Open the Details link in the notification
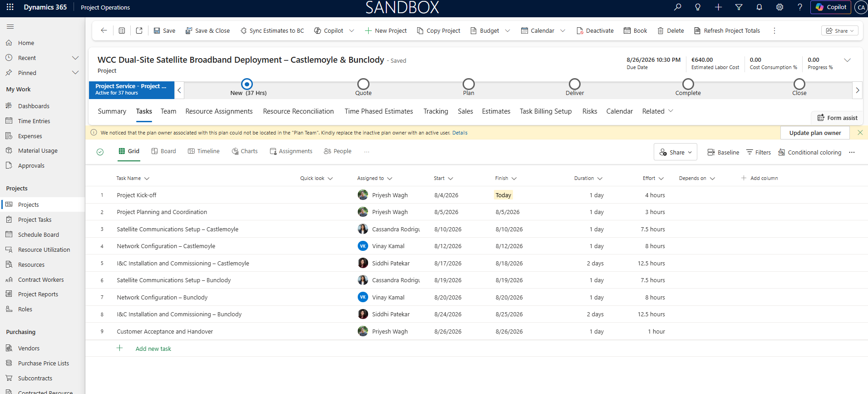 pos(460,133)
